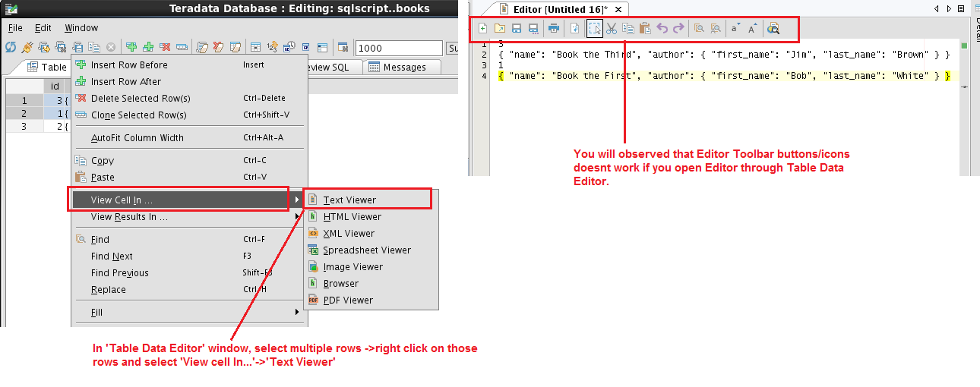Click the blue Clone Row icon in Teradata toolbar

(x=181, y=47)
